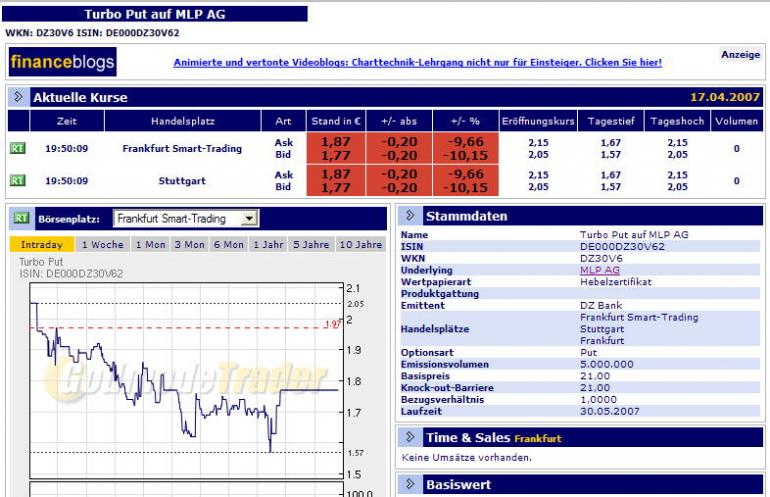This screenshot has height=497, width=770.
Task: Click the Tagestief column header
Action: tap(611, 121)
